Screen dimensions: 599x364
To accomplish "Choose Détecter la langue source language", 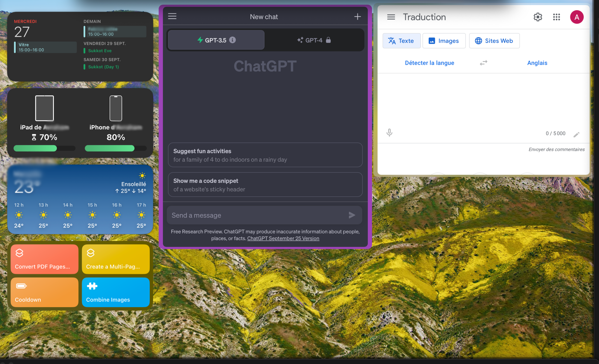I will pyautogui.click(x=429, y=63).
